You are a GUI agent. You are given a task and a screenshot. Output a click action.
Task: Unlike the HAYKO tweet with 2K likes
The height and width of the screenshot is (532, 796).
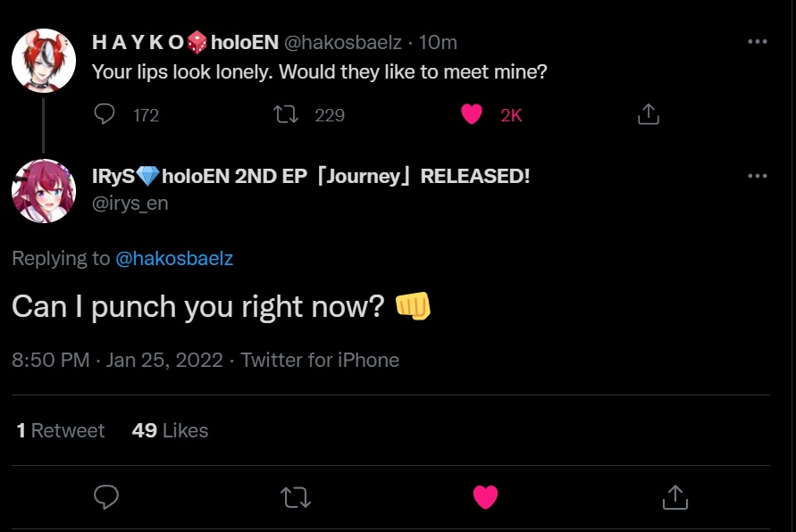pos(472,114)
